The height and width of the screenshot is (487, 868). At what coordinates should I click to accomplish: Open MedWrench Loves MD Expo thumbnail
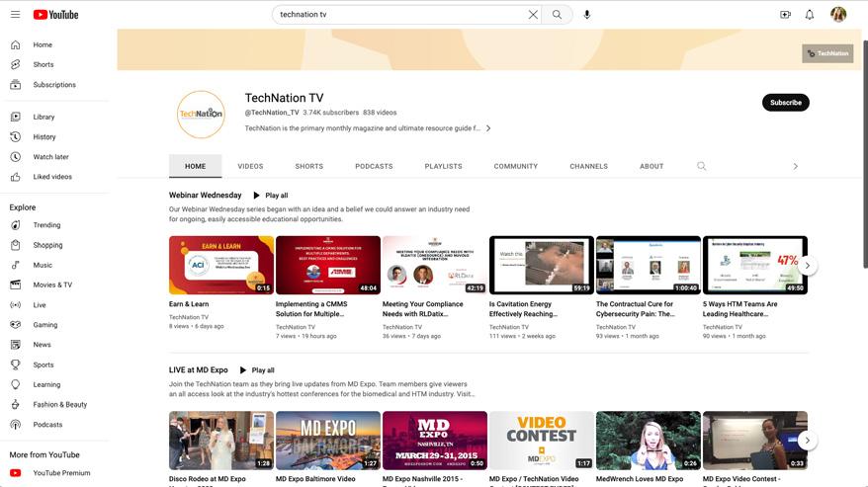pyautogui.click(x=649, y=441)
